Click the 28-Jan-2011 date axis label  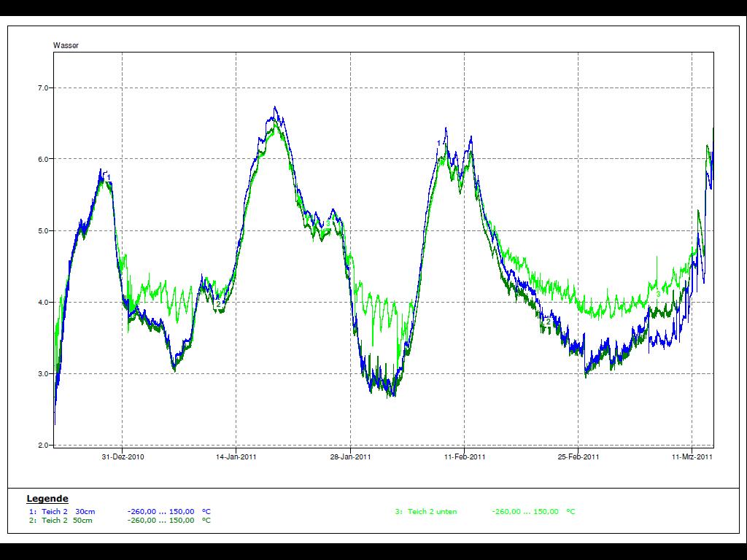(x=351, y=457)
